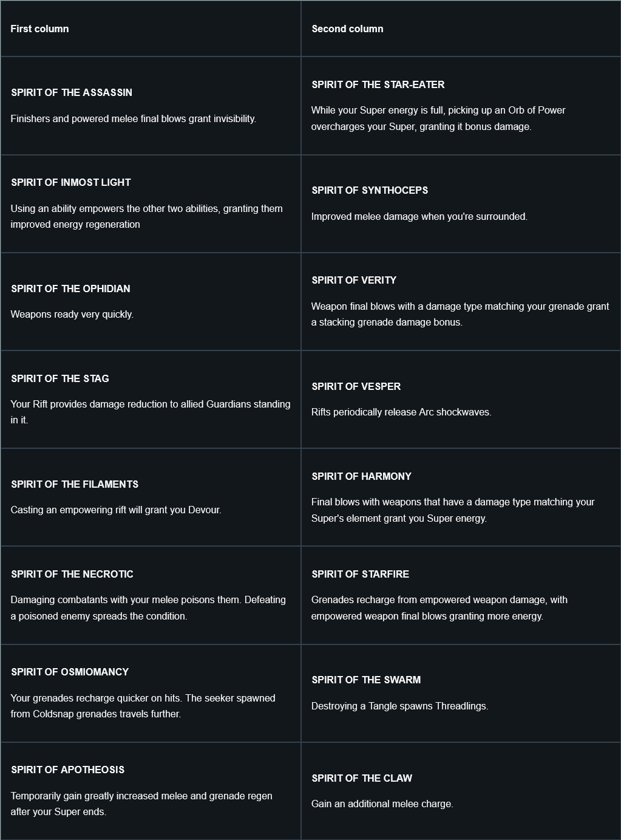
Task: Click the Spirit of Verity heading
Action: [x=354, y=280]
